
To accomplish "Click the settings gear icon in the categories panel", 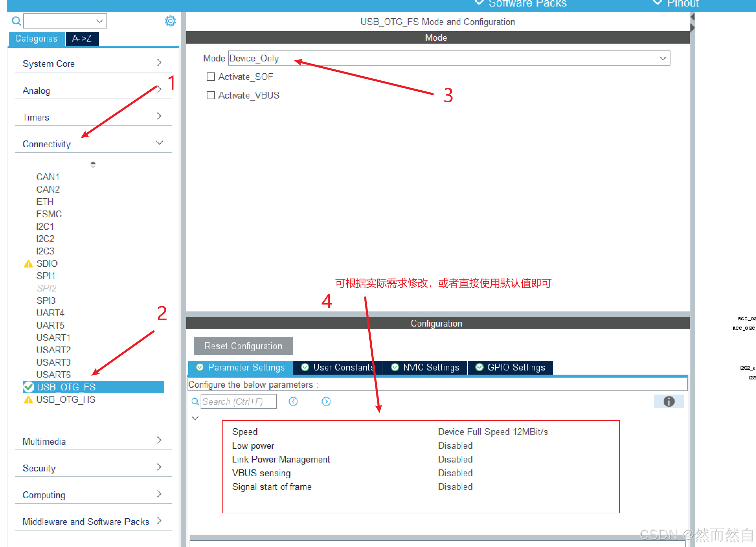I will pos(170,21).
